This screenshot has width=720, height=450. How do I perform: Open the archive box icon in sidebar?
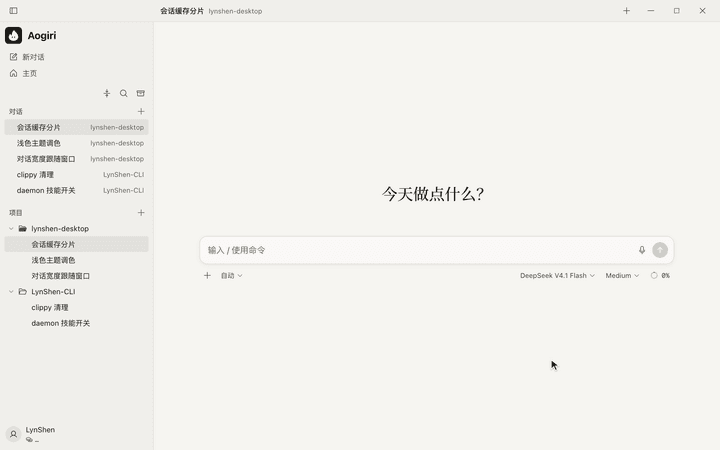pyautogui.click(x=141, y=93)
